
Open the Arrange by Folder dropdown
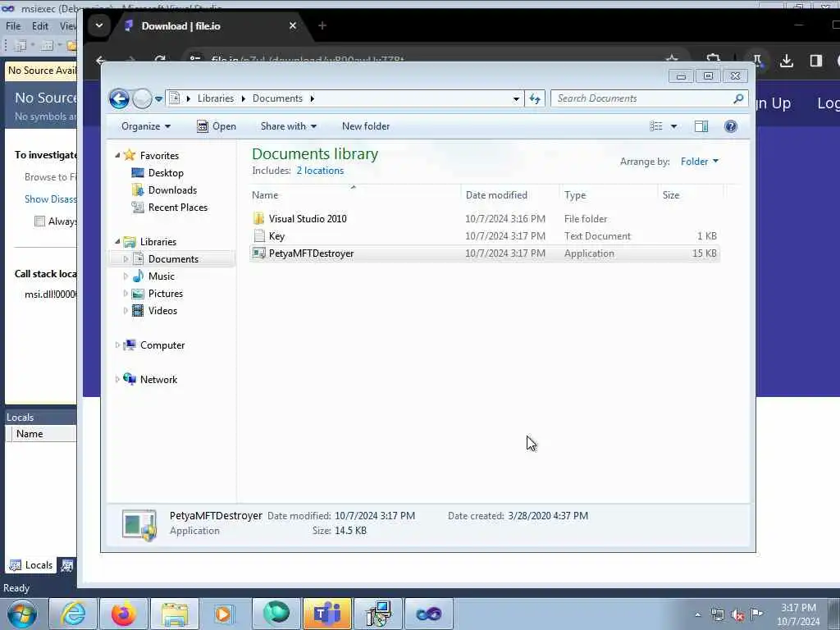click(x=700, y=162)
